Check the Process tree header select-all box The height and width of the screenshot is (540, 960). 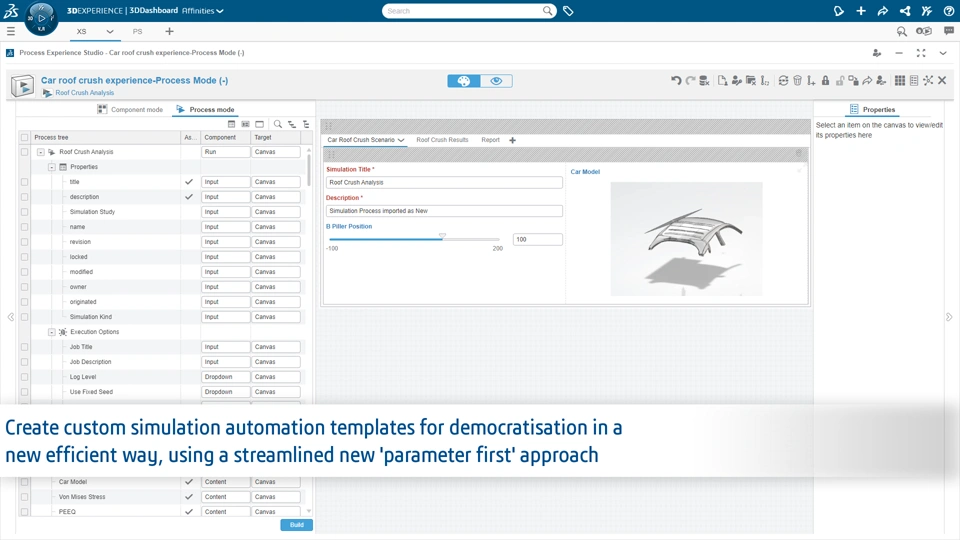point(24,138)
